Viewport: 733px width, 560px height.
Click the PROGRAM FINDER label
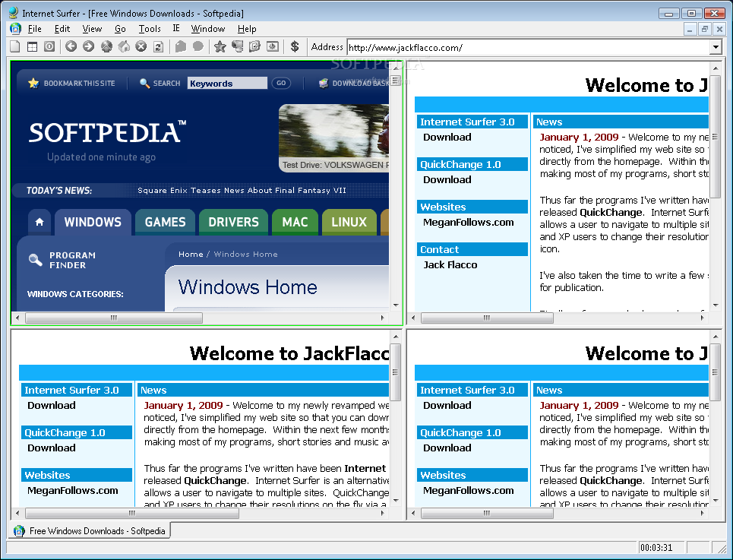(72, 260)
